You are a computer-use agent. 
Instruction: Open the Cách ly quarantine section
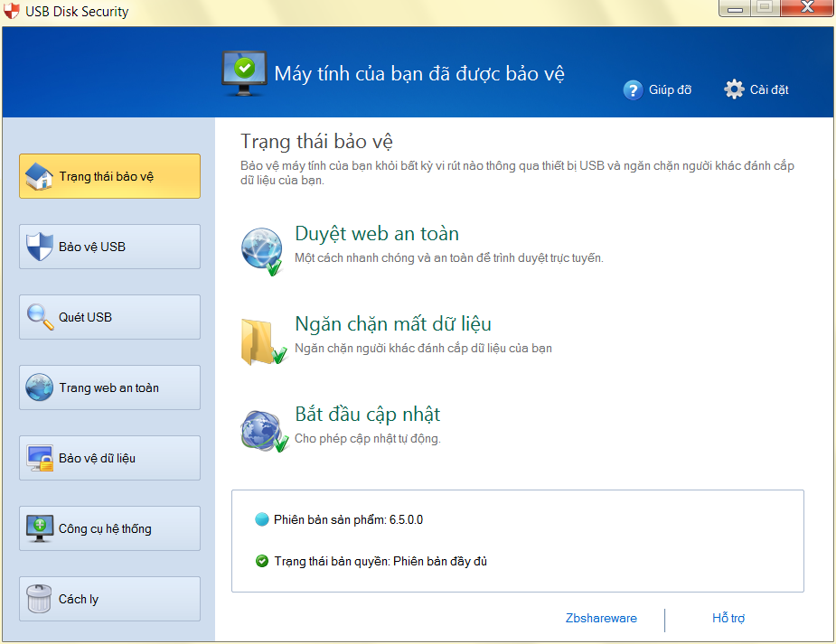[110, 599]
